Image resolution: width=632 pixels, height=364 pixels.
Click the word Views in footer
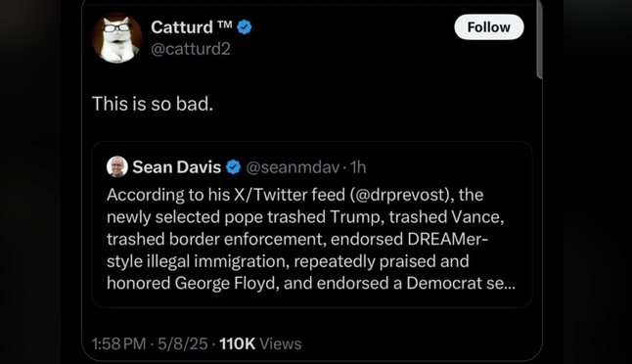281,343
